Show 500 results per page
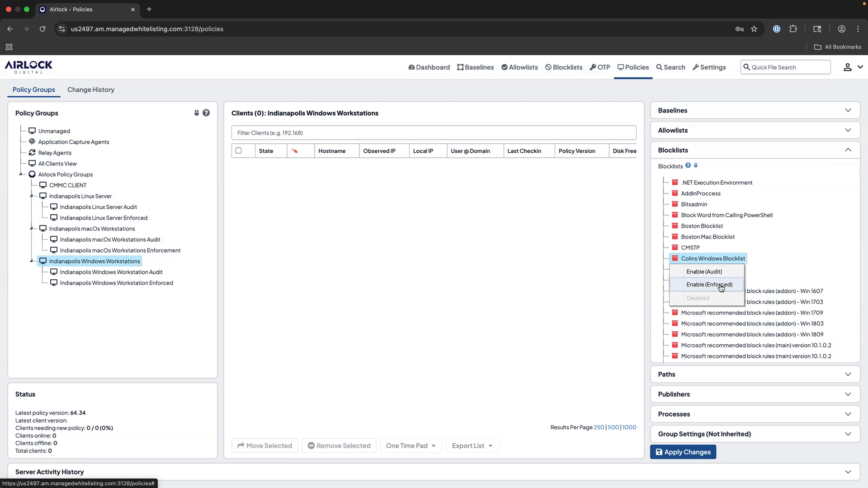 (x=613, y=427)
